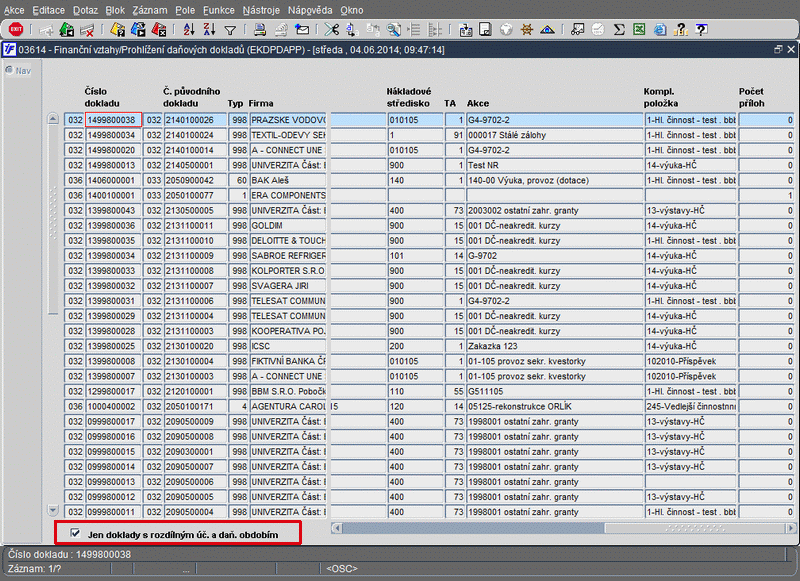Open the Nápověda menu
This screenshot has height=581, width=800.
(x=310, y=10)
